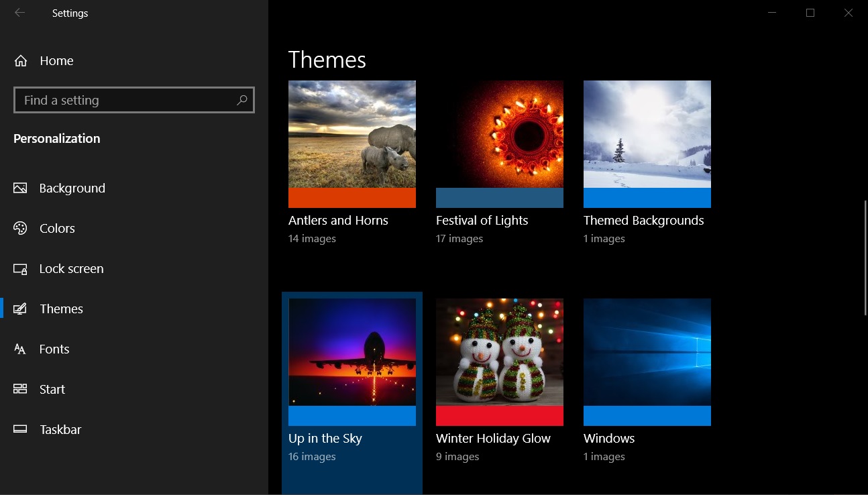Click the Themes brush icon
This screenshot has height=495, width=868.
(x=20, y=309)
